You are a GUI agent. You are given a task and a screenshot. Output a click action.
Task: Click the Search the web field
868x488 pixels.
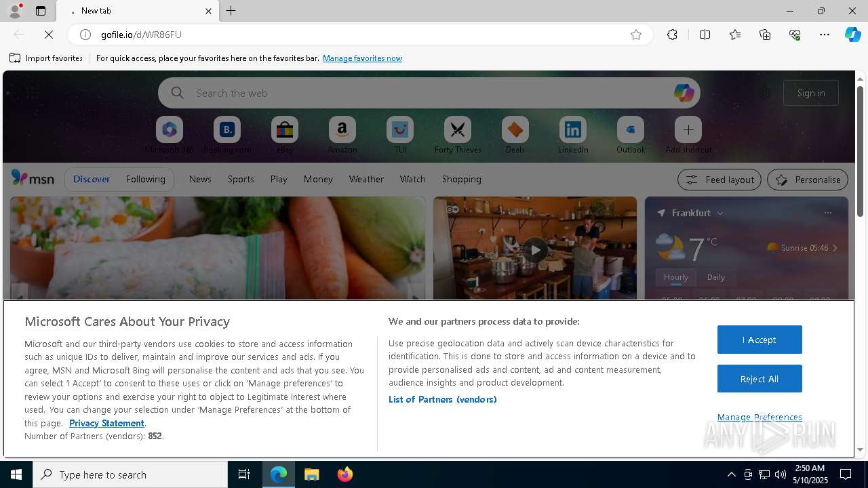tap(429, 93)
